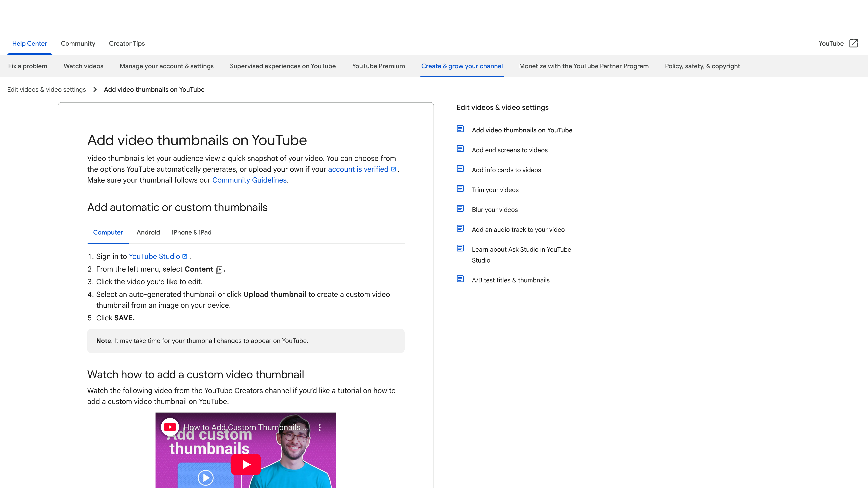Open the Community Guidelines link
The height and width of the screenshot is (488, 868).
pyautogui.click(x=249, y=180)
